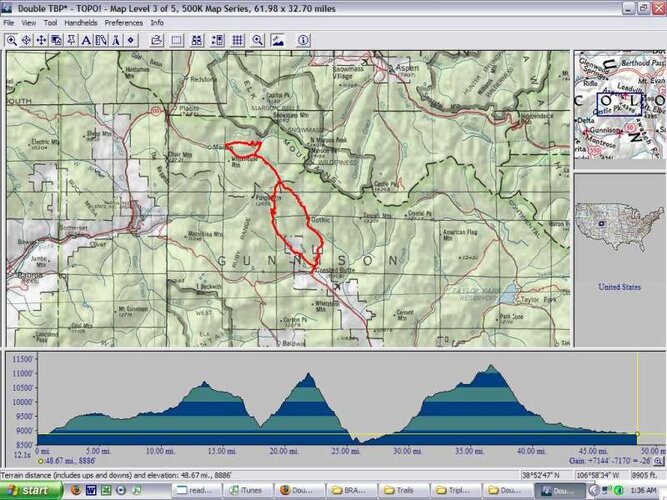Select the Text label 'A' tool
The width and height of the screenshot is (667, 500).
coord(86,40)
